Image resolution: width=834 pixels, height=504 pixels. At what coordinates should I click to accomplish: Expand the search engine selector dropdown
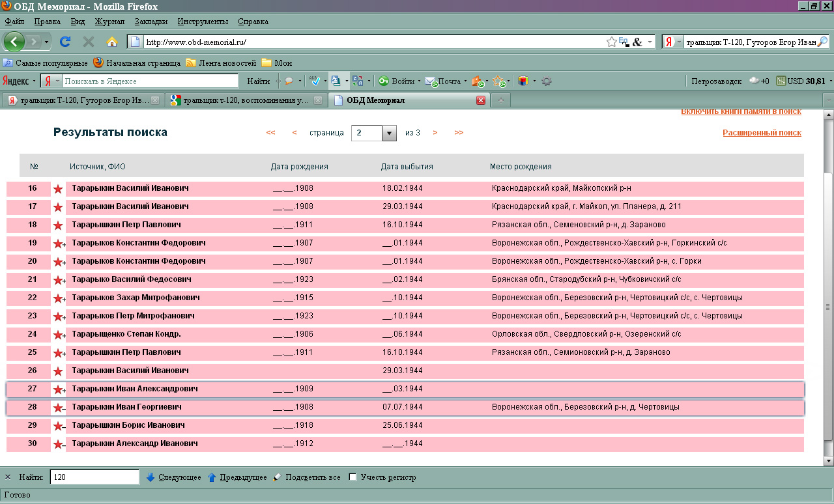(x=674, y=42)
